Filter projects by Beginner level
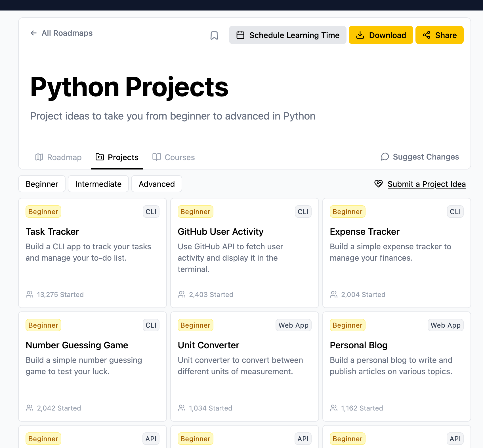Screen dimensions: 483x448 click(42, 184)
